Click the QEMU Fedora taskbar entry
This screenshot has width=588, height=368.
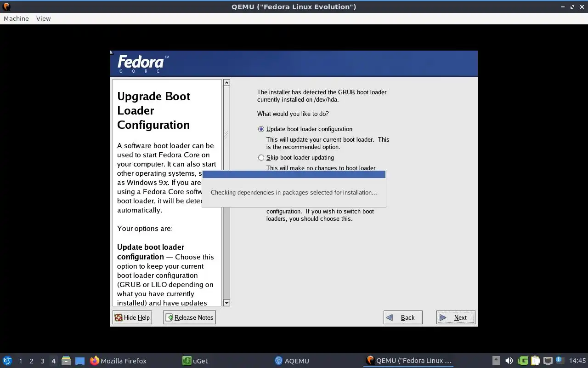pyautogui.click(x=408, y=361)
